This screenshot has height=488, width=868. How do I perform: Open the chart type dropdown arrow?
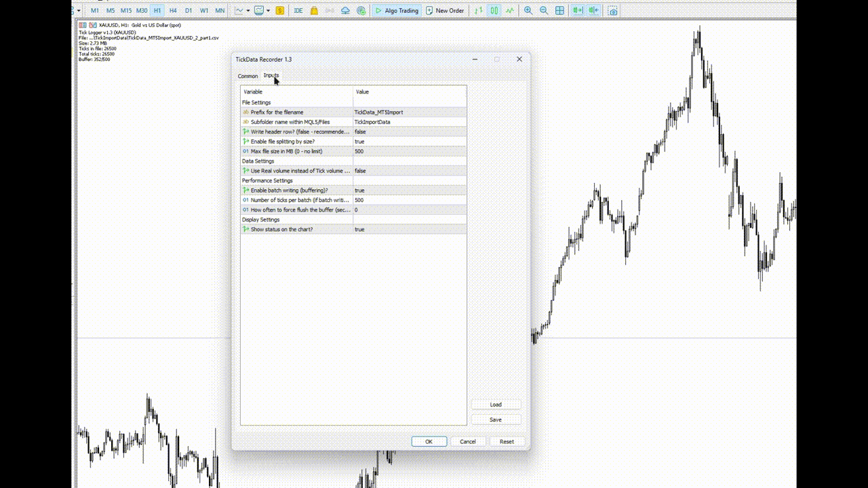pyautogui.click(x=248, y=11)
